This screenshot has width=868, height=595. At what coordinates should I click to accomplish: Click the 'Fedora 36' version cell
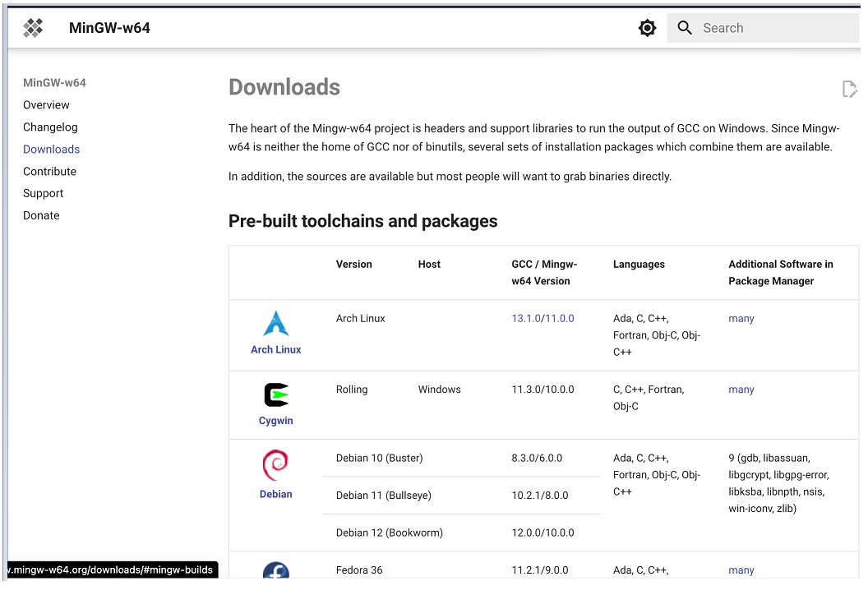pyautogui.click(x=358, y=570)
